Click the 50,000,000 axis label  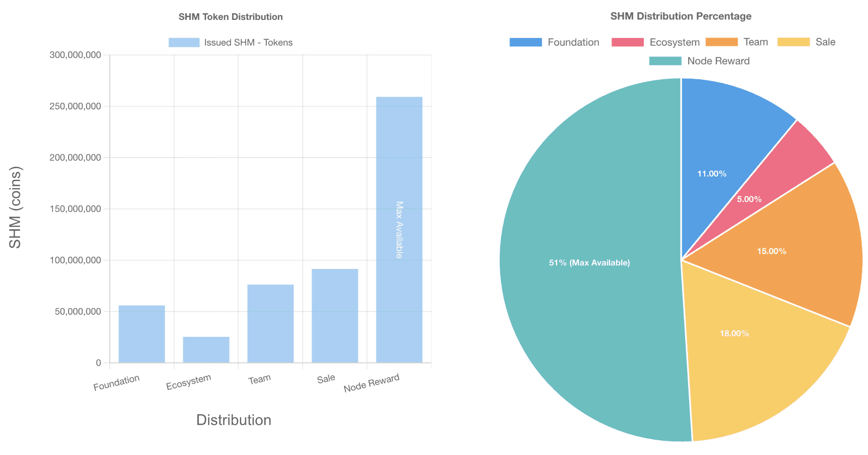pos(78,312)
